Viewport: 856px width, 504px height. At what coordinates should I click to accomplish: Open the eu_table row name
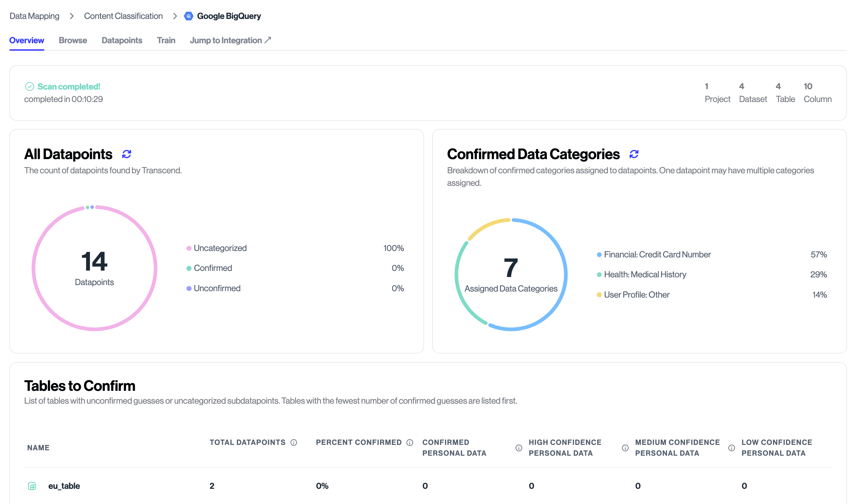click(x=64, y=486)
